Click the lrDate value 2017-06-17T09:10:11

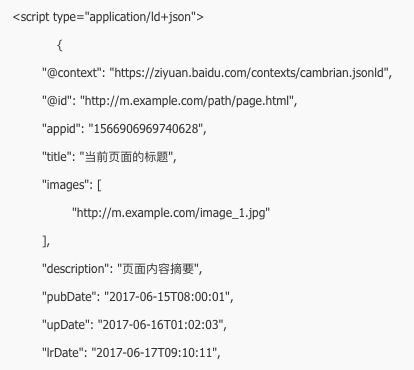[x=154, y=353]
